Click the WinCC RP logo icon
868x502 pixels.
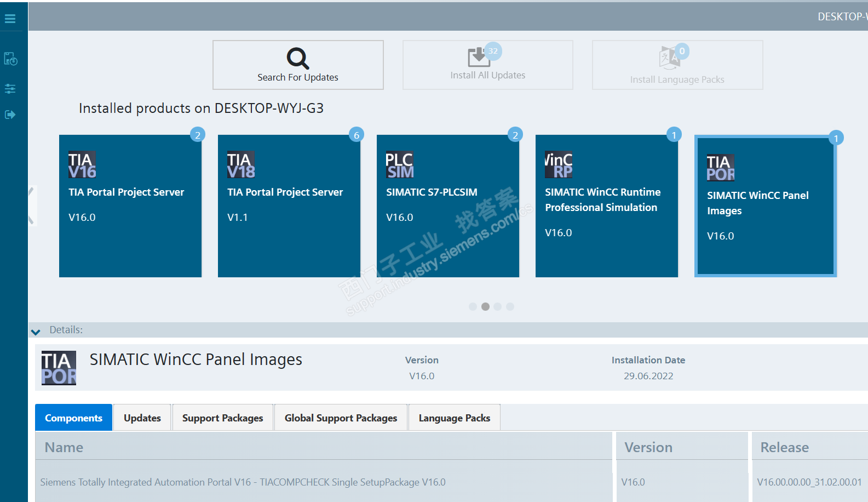(x=559, y=165)
